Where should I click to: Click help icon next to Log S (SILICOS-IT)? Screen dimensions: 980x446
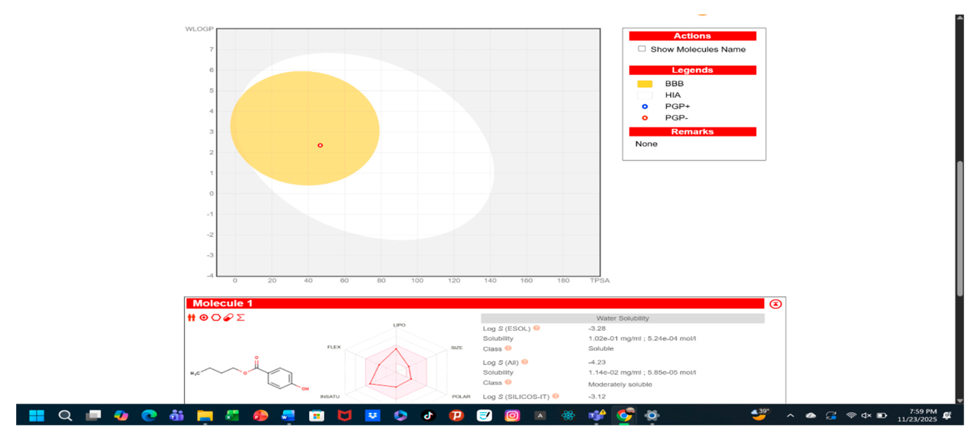coord(555,396)
